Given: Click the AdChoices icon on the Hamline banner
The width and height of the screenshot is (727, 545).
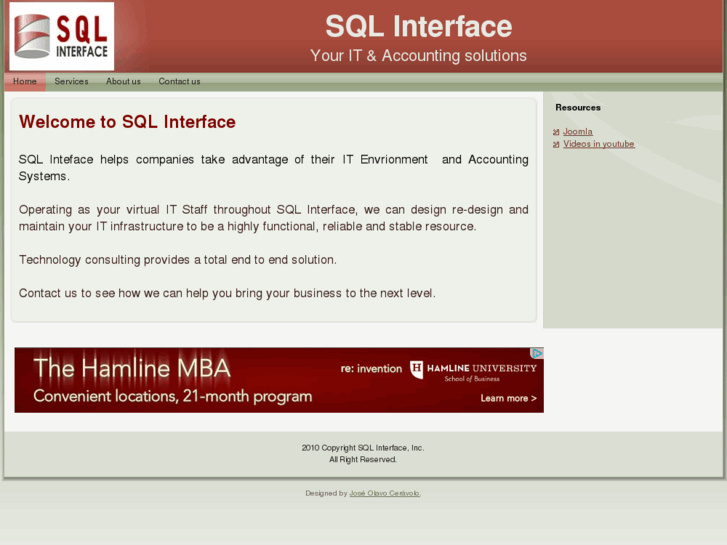Looking at the screenshot, I should pos(537,353).
